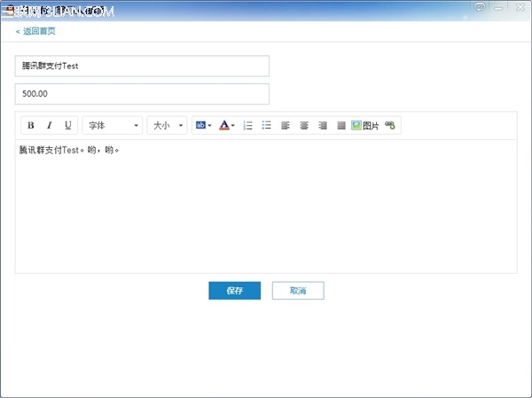The height and width of the screenshot is (398, 532).
Task: Toggle bold formatting in editor toolbar
Action: [x=31, y=126]
